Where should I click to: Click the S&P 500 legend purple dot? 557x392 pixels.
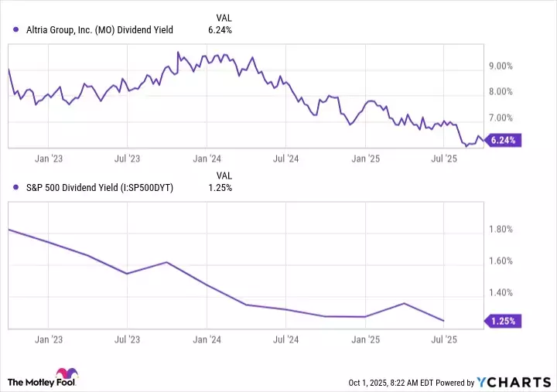tap(17, 188)
